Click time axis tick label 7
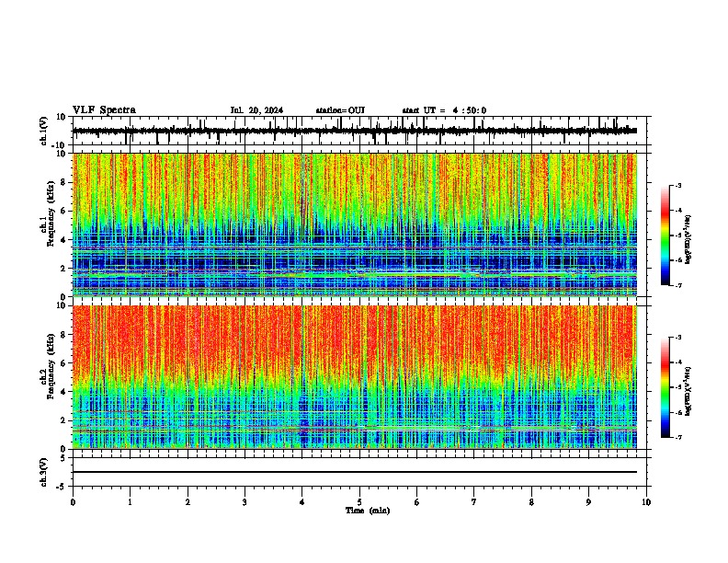Viewport: 728px width, 563px height. click(474, 502)
